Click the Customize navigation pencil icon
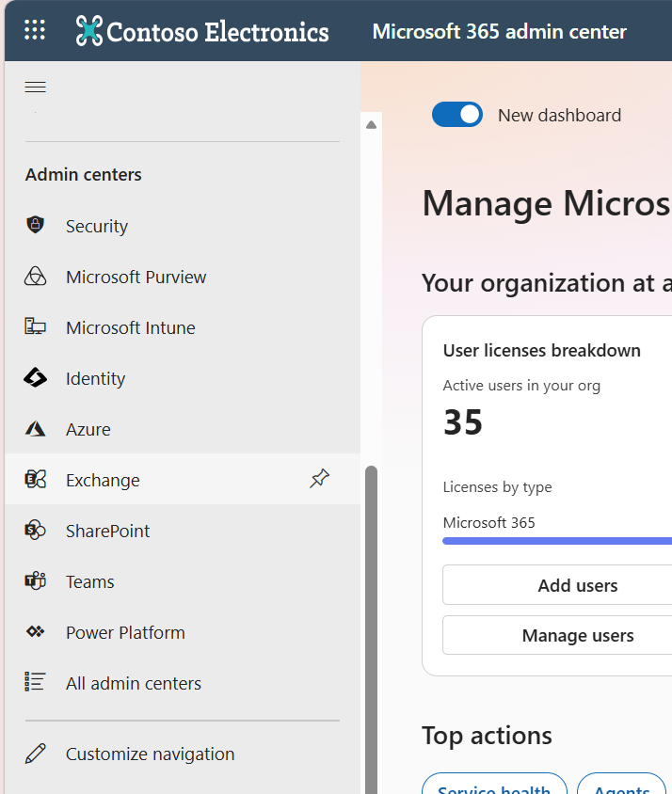672x794 pixels. [x=36, y=754]
